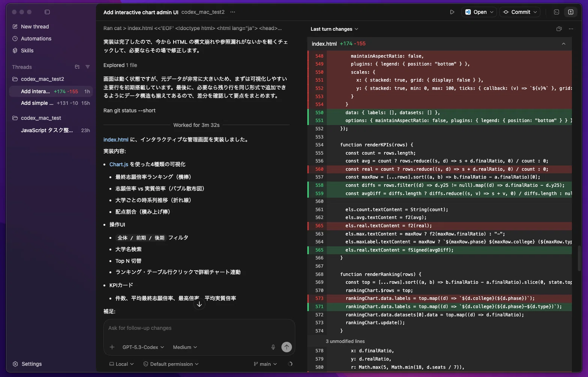Click the codex_mac_test2 label in the thread header

tap(203, 12)
